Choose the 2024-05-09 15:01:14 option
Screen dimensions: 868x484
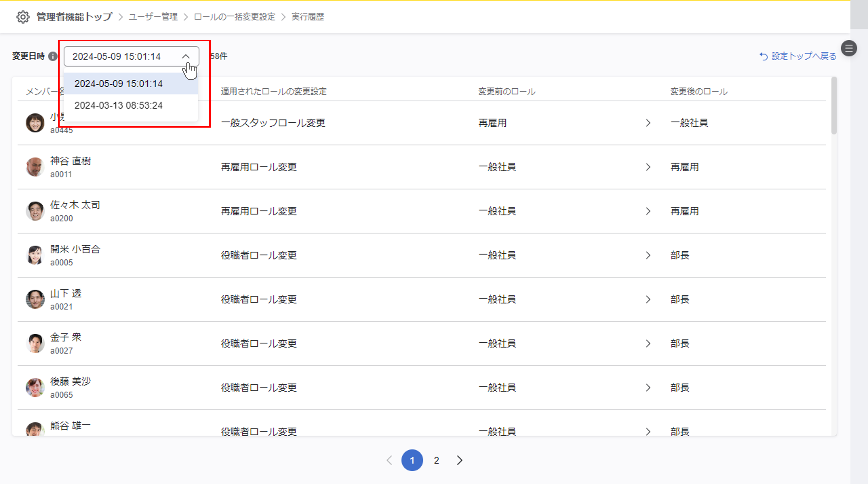click(x=118, y=84)
